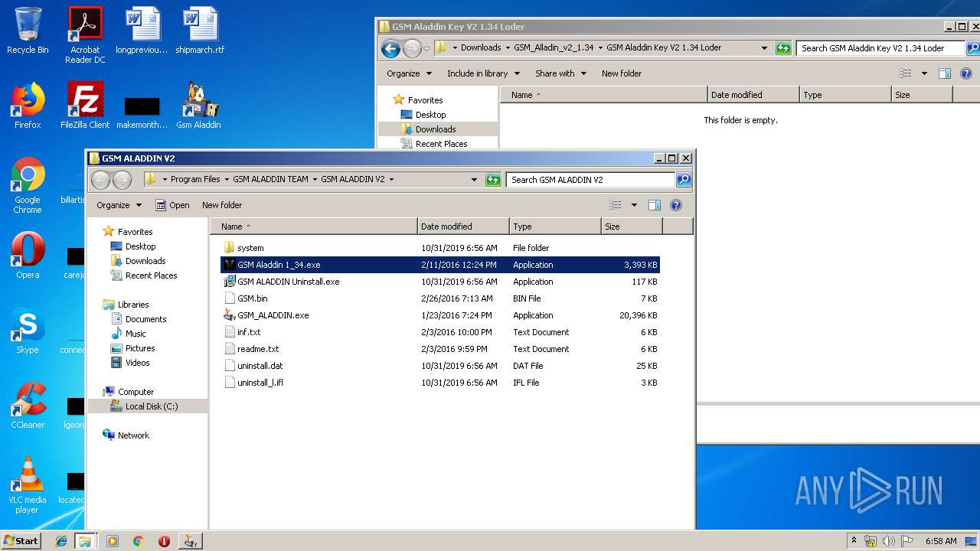This screenshot has height=551, width=980.
Task: Click New folder in the Loder window
Action: tap(622, 73)
